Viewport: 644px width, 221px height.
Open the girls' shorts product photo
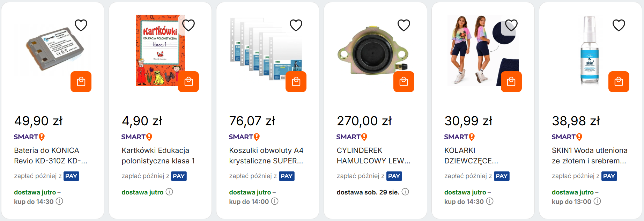(483, 50)
